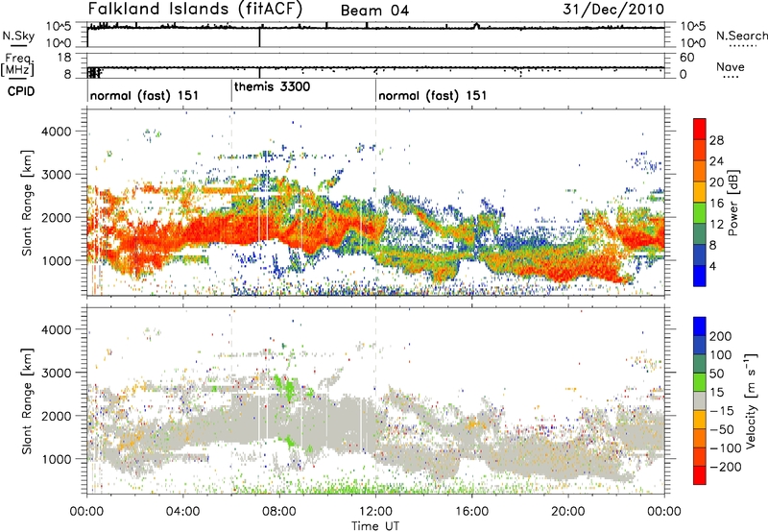The width and height of the screenshot is (768, 532).
Task: Click the "Slant Range [km]" label of velocity panel
Action: click(27, 400)
